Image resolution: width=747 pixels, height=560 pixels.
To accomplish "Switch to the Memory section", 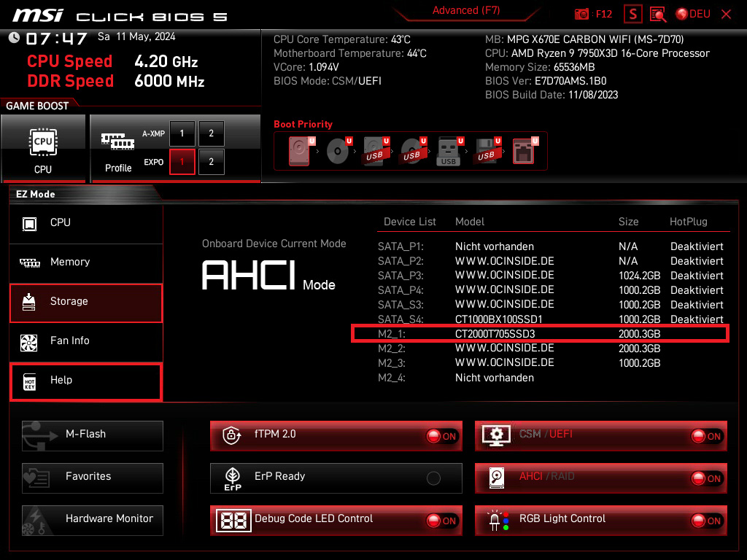I will tap(86, 262).
